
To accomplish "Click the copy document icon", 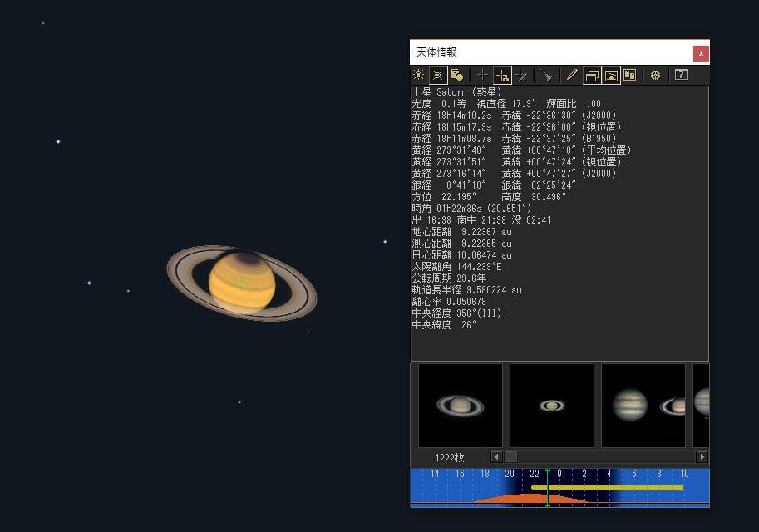I will (x=457, y=75).
